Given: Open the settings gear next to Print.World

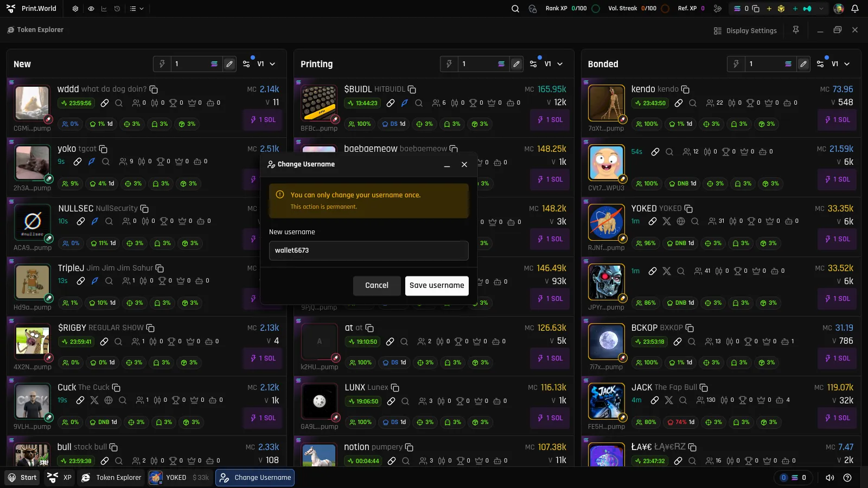Looking at the screenshot, I should tap(75, 9).
